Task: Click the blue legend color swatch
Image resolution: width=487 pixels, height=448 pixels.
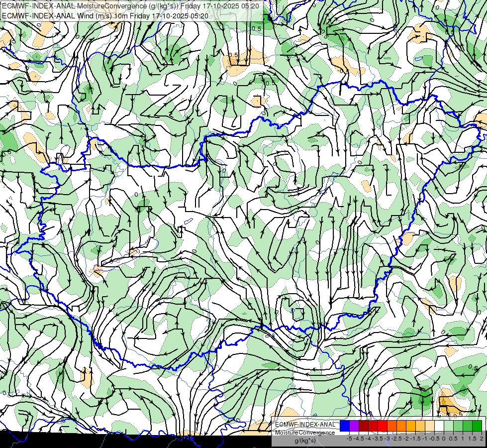Action: point(345,426)
